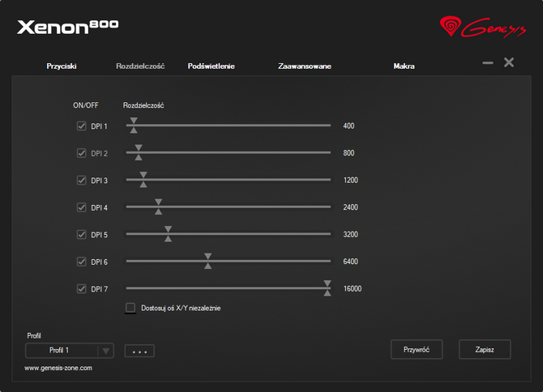Click the DPI 1 slider handle
Viewport: 543px width, 392px height.
[134, 126]
